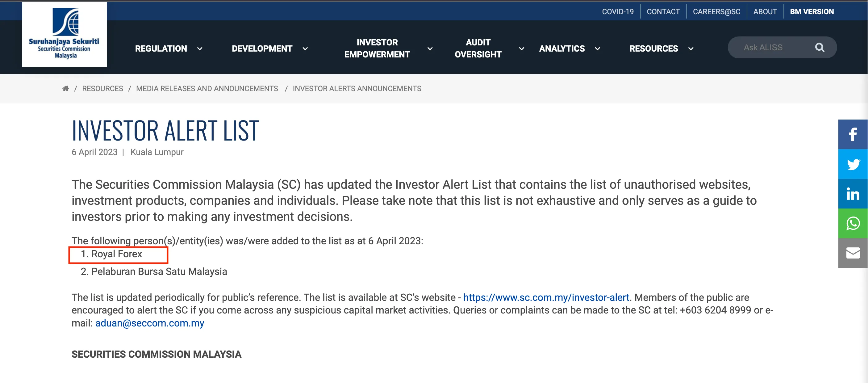Click the Investor Alert List heading

[x=165, y=130]
